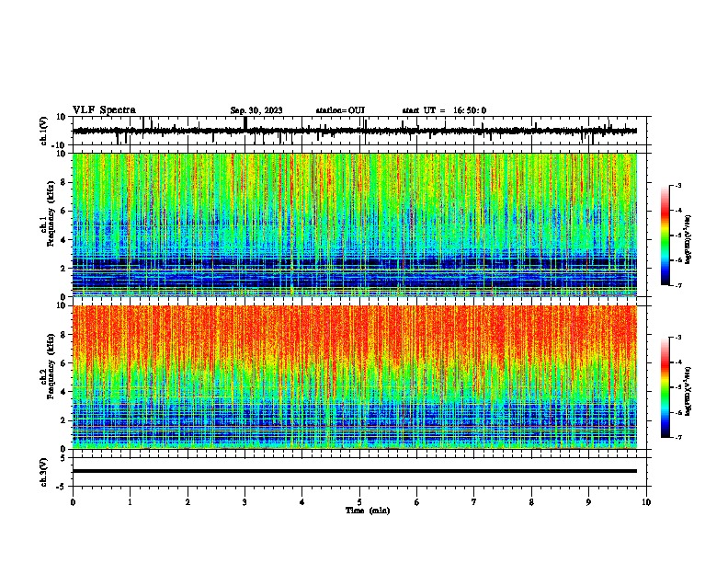This screenshot has width=728, height=563.
Task: Click time axis tick label "8"
Action: [x=531, y=502]
